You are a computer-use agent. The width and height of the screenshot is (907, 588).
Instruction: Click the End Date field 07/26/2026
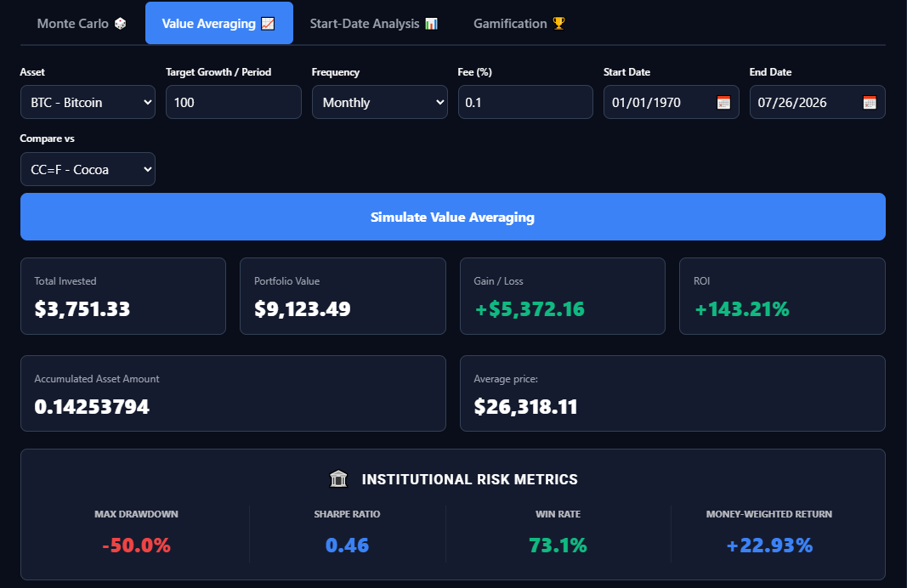point(818,102)
